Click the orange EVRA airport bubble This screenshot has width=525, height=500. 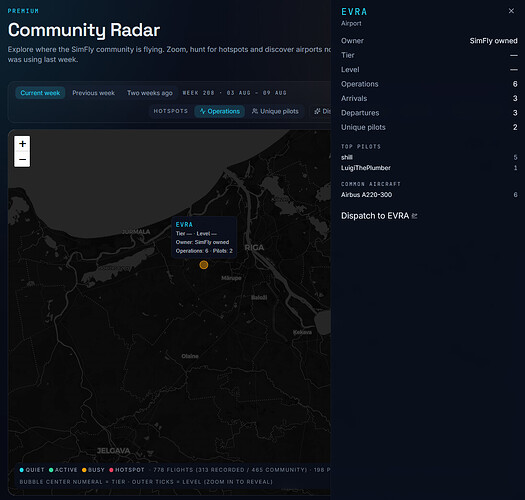click(x=204, y=265)
